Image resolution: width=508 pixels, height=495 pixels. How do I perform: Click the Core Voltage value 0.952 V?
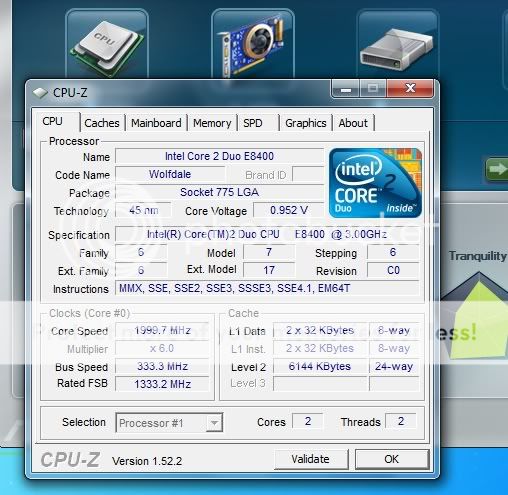click(x=289, y=210)
